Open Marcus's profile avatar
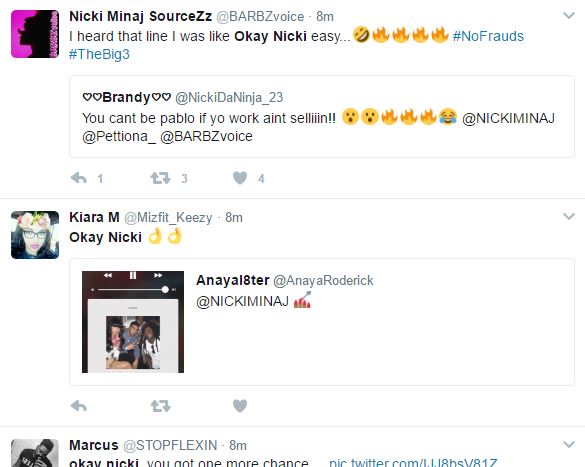The height and width of the screenshot is (467, 585). pos(35,453)
